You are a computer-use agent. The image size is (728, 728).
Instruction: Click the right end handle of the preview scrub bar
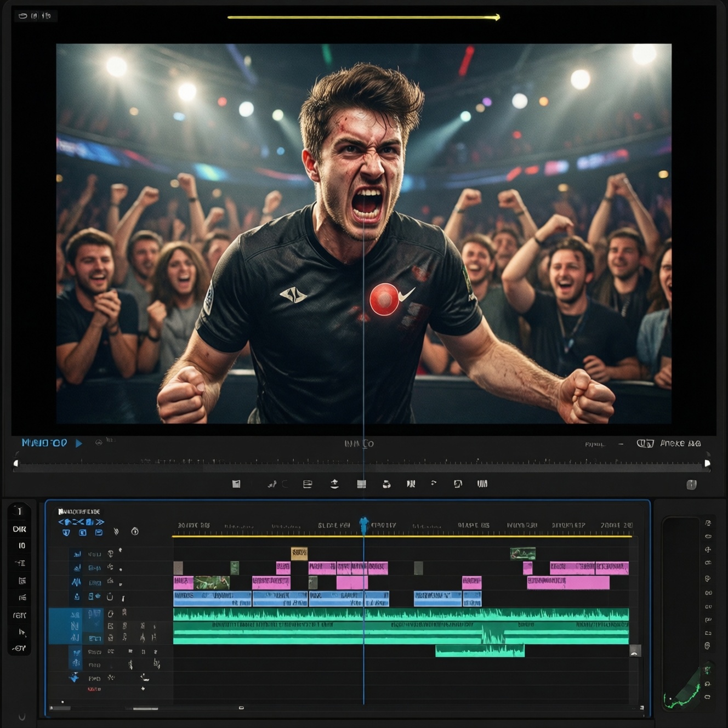(x=707, y=464)
